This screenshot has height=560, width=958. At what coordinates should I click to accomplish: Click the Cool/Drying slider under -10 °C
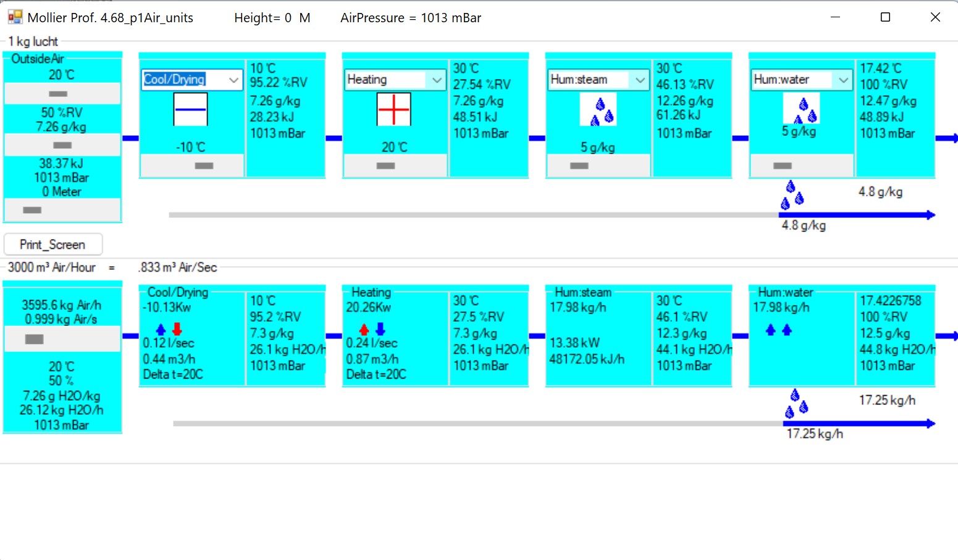(x=192, y=165)
